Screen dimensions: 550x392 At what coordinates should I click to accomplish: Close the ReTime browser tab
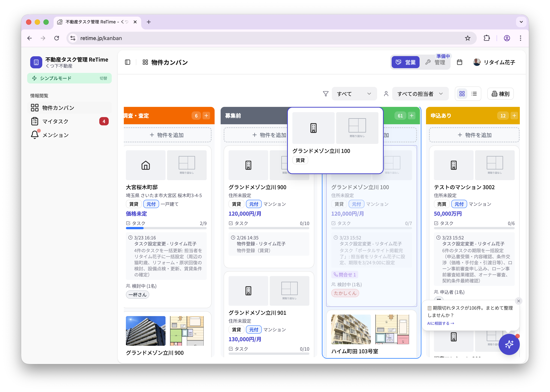(x=135, y=22)
